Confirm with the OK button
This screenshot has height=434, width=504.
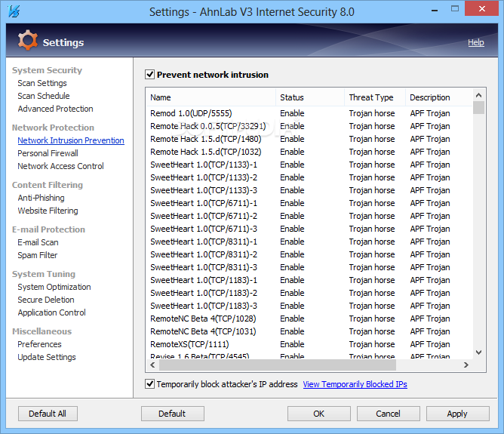pyautogui.click(x=319, y=414)
